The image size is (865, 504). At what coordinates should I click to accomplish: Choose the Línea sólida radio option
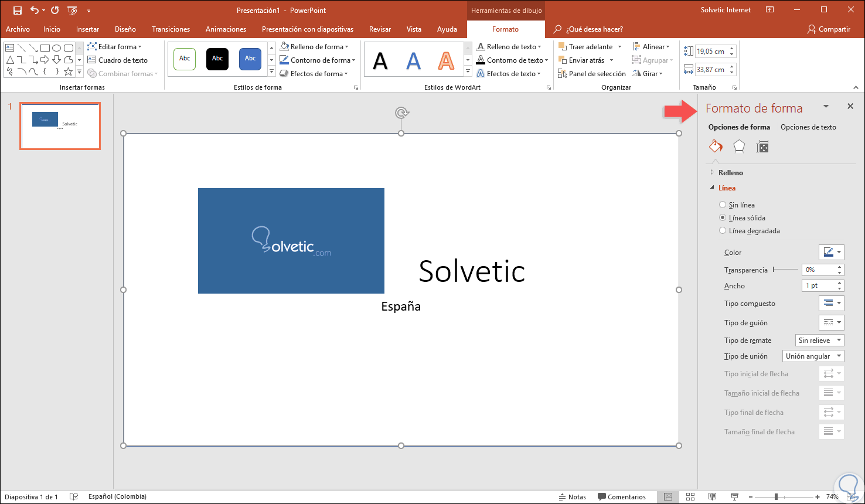pyautogui.click(x=723, y=218)
